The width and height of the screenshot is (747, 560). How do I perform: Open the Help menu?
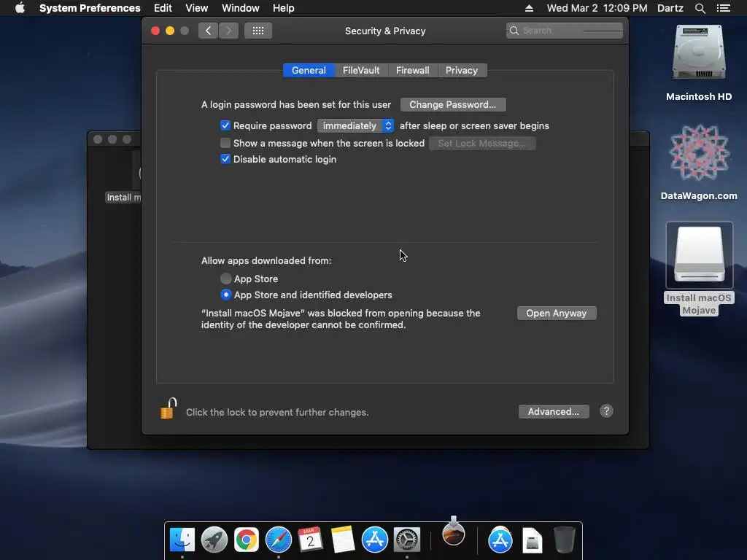click(x=284, y=8)
